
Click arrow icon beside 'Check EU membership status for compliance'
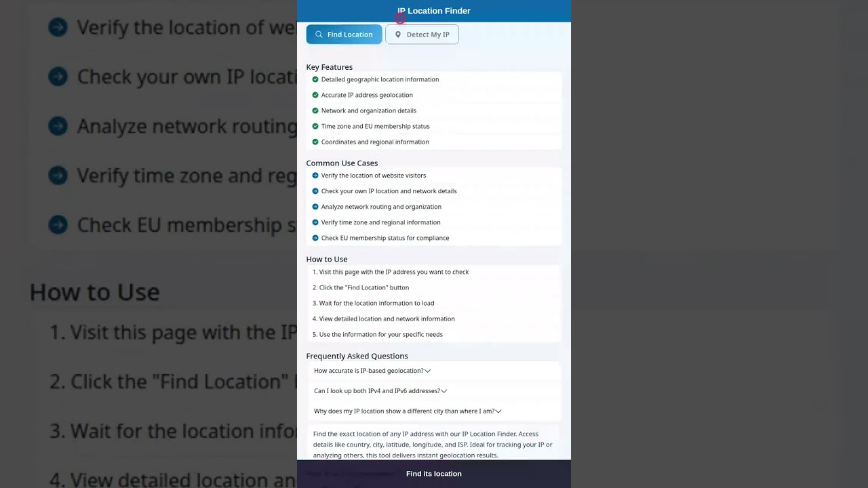[x=315, y=238]
